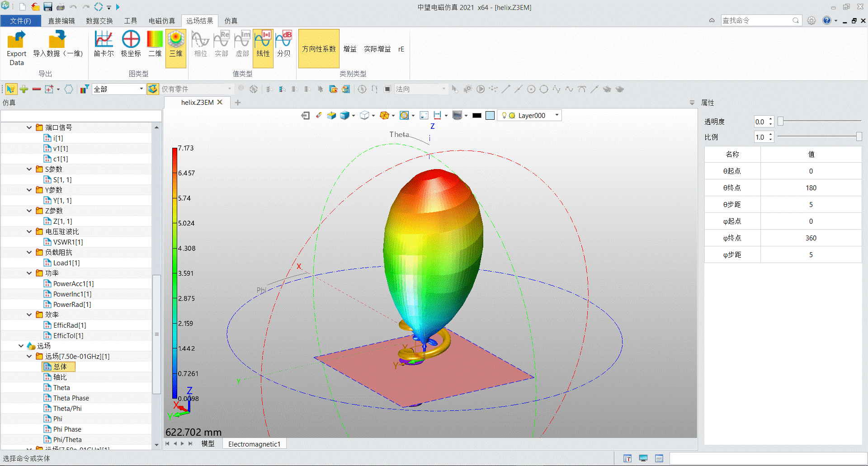868x466 pixels.
Task: Open the 文件(F) menu
Action: coord(21,21)
